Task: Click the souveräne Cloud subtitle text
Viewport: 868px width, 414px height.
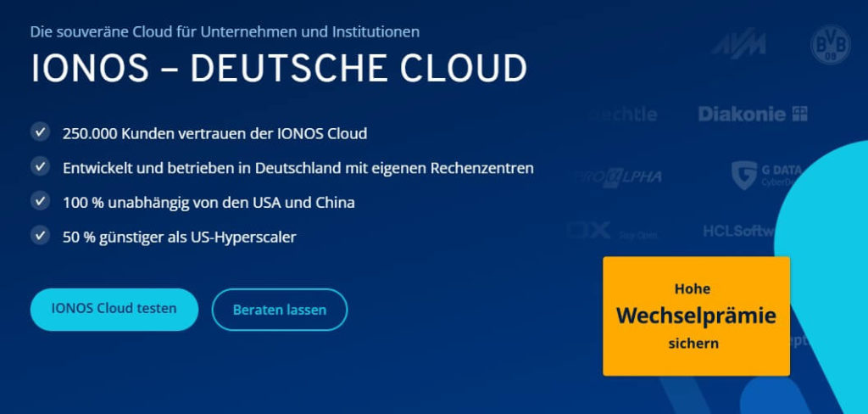Action: coord(225,32)
